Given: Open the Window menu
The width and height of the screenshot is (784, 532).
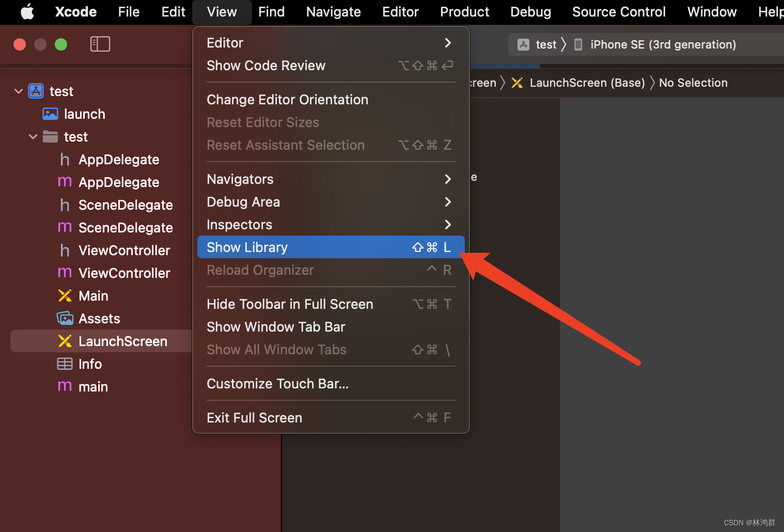Looking at the screenshot, I should [712, 12].
